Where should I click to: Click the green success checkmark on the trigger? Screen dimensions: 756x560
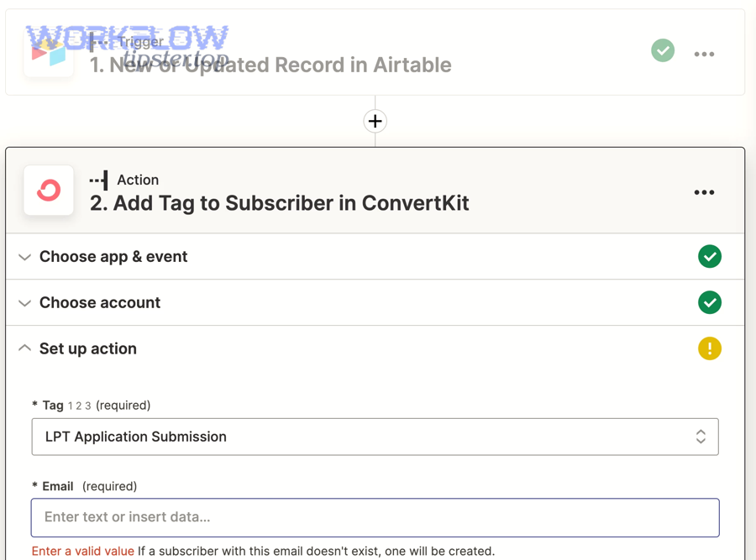point(662,50)
